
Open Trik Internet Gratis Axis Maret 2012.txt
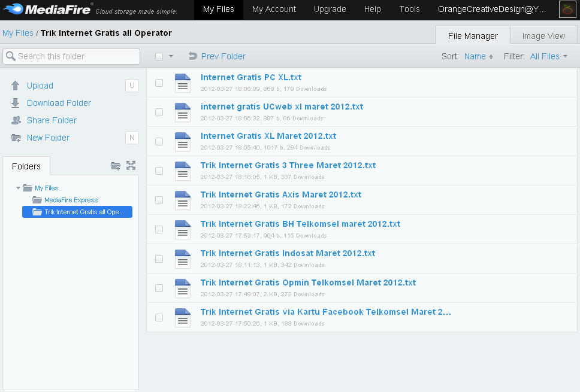pyautogui.click(x=281, y=195)
